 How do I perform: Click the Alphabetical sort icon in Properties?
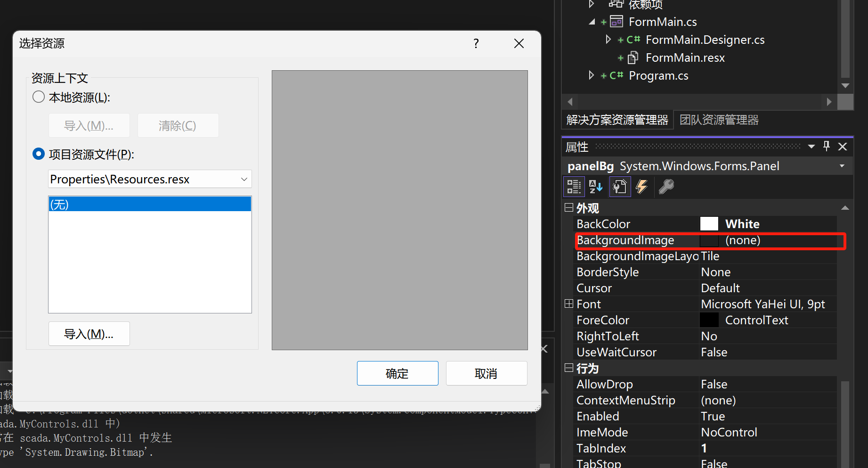pos(596,187)
